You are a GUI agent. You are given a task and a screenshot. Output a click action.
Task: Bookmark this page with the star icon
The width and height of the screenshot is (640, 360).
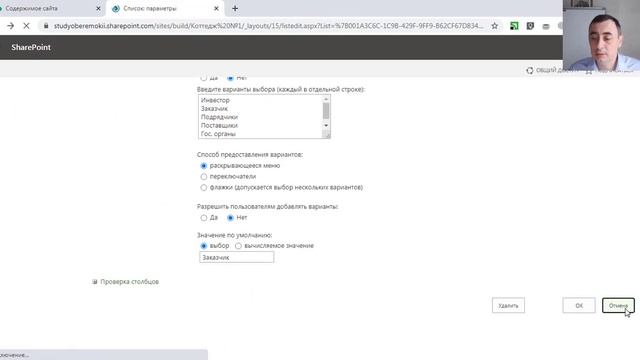[x=495, y=26]
